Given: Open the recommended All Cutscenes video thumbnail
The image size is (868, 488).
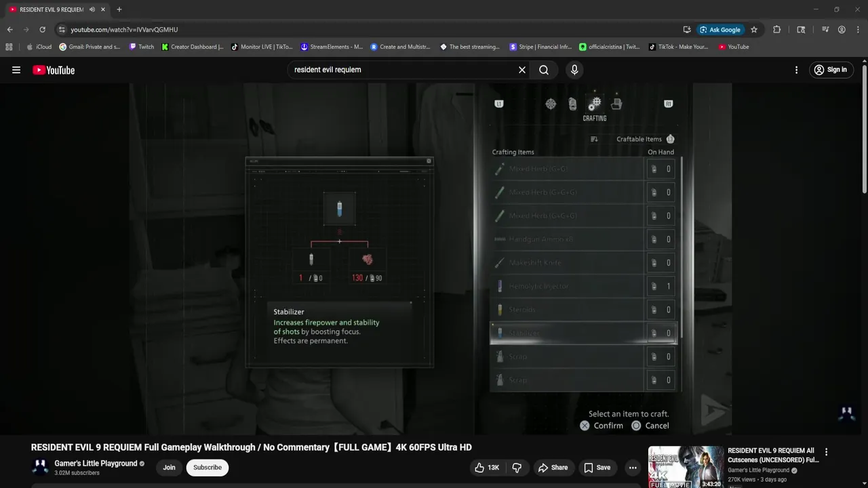Looking at the screenshot, I should click(686, 467).
